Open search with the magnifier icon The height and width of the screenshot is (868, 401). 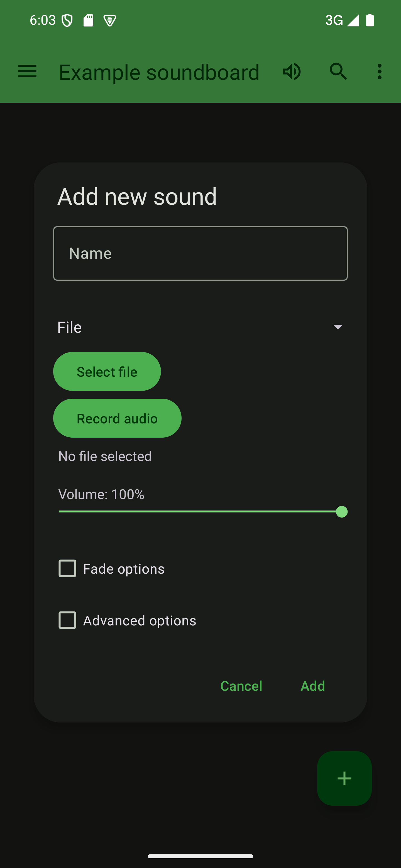coord(338,71)
